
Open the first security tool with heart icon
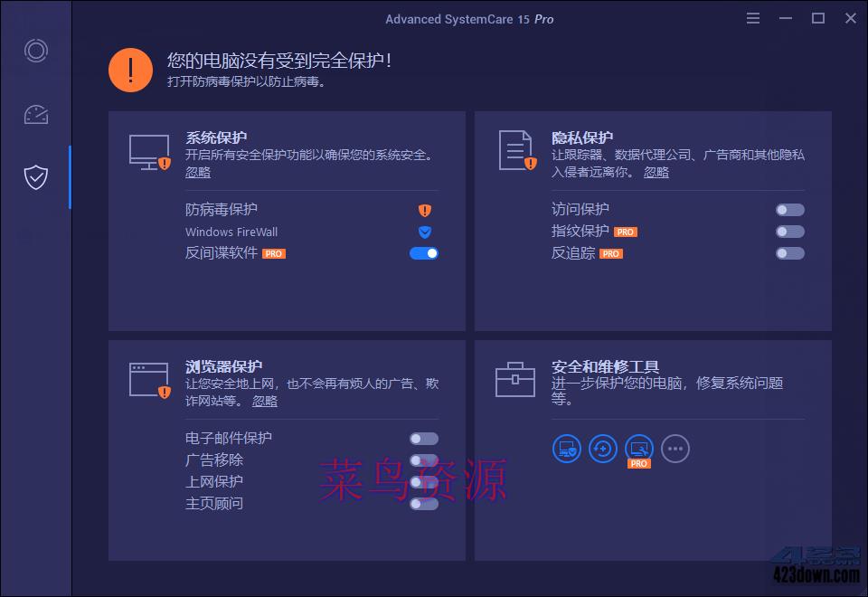[x=567, y=449]
